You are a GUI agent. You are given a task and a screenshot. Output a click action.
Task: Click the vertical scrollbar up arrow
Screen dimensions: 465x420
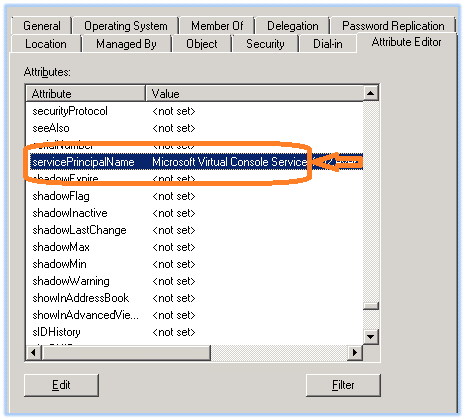point(371,93)
